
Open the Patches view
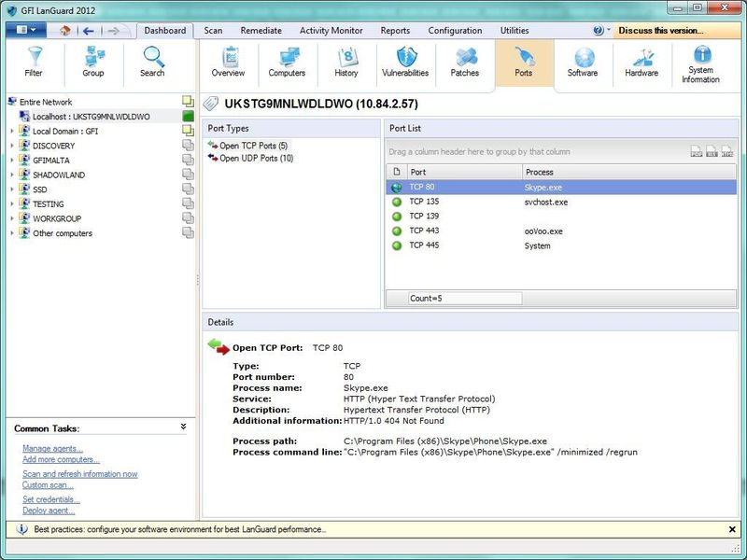(x=465, y=62)
